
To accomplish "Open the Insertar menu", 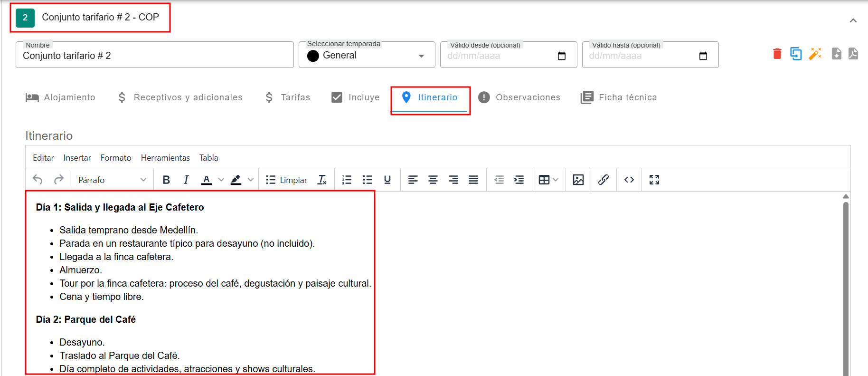I will [77, 158].
